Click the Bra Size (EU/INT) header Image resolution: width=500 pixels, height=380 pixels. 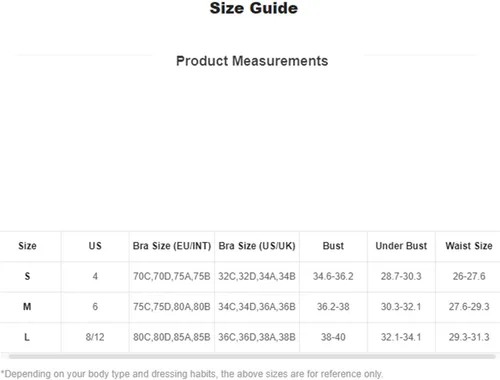[172, 246]
